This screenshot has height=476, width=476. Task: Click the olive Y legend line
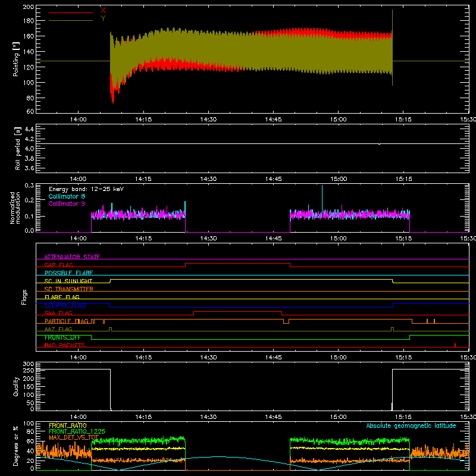pyautogui.click(x=71, y=21)
